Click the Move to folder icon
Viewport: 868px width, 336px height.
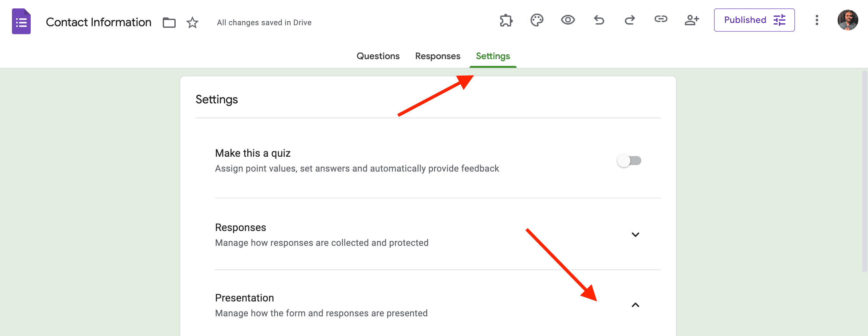169,23
